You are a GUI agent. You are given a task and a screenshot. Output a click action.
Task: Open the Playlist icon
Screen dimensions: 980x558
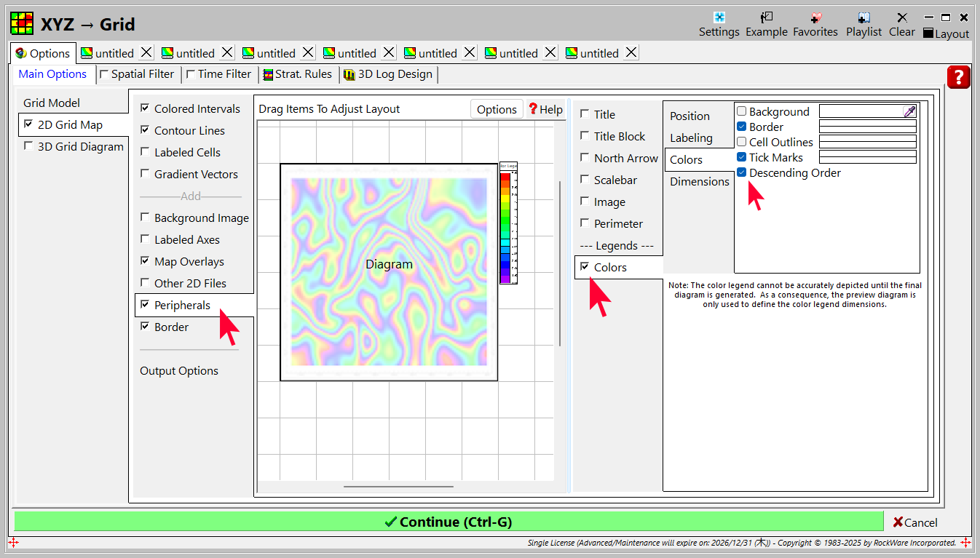(x=864, y=24)
